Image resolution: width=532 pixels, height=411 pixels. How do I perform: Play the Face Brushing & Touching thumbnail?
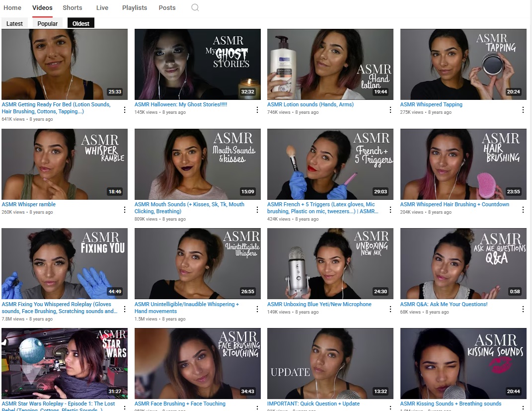click(x=198, y=363)
